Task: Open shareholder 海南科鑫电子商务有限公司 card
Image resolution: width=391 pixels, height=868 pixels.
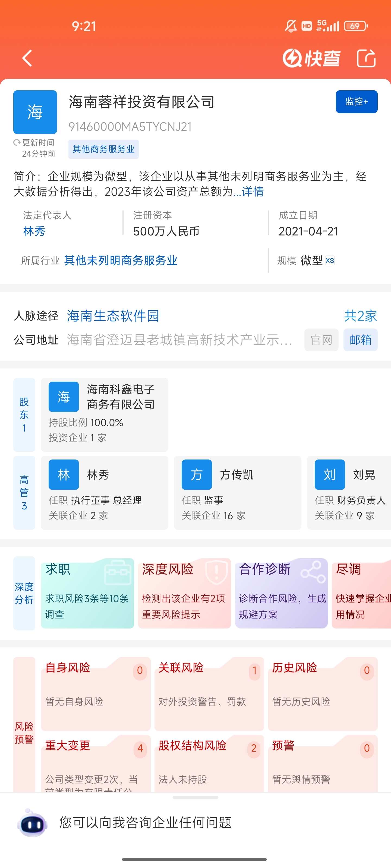Action: click(105, 414)
